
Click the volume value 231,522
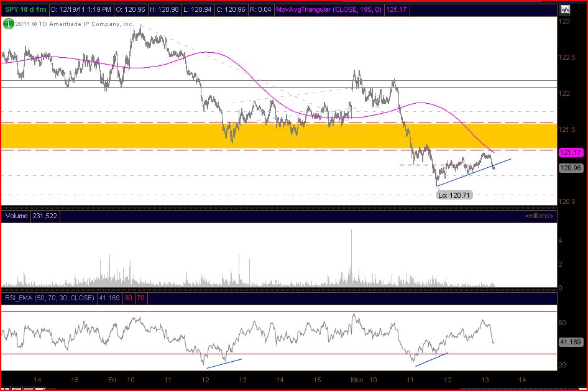(x=45, y=216)
